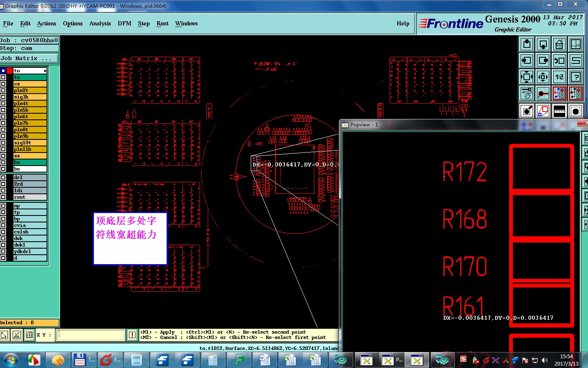Click the snap-to-pad grid icon
Screen dimensions: 588x368
pos(543,93)
